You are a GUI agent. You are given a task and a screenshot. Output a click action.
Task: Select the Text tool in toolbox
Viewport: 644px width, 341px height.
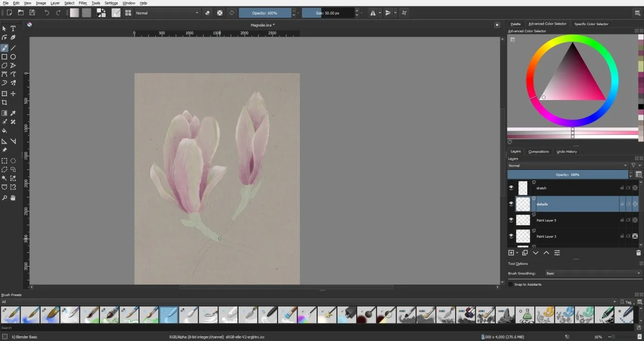[x=13, y=28]
